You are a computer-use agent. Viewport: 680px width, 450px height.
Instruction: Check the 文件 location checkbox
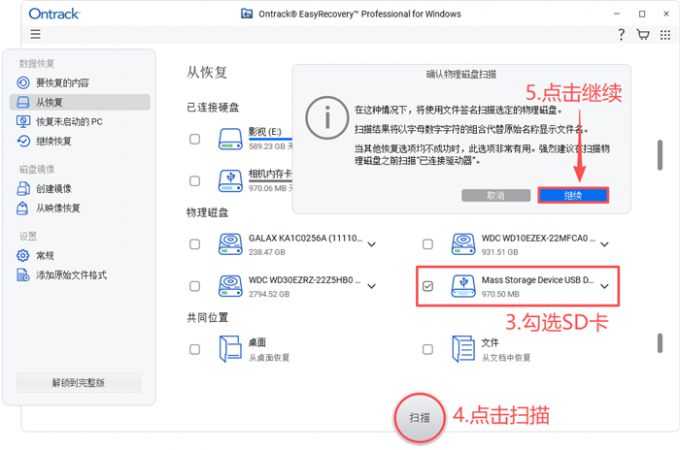[x=428, y=349]
